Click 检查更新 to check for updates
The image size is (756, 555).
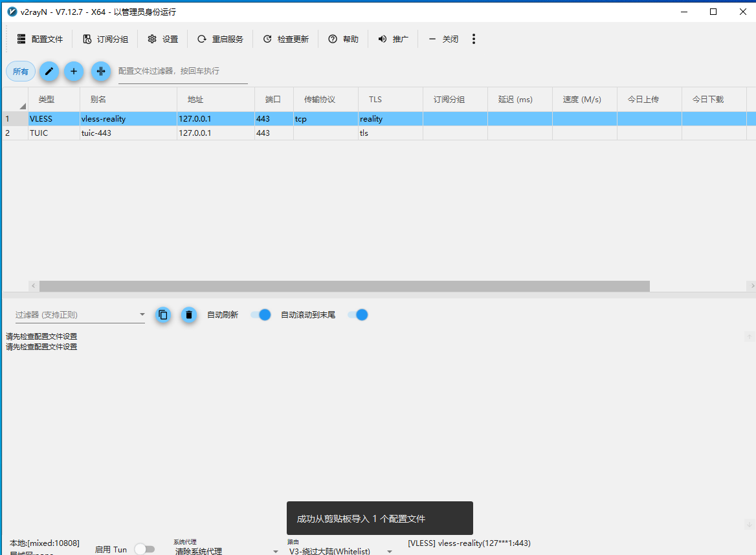(286, 39)
